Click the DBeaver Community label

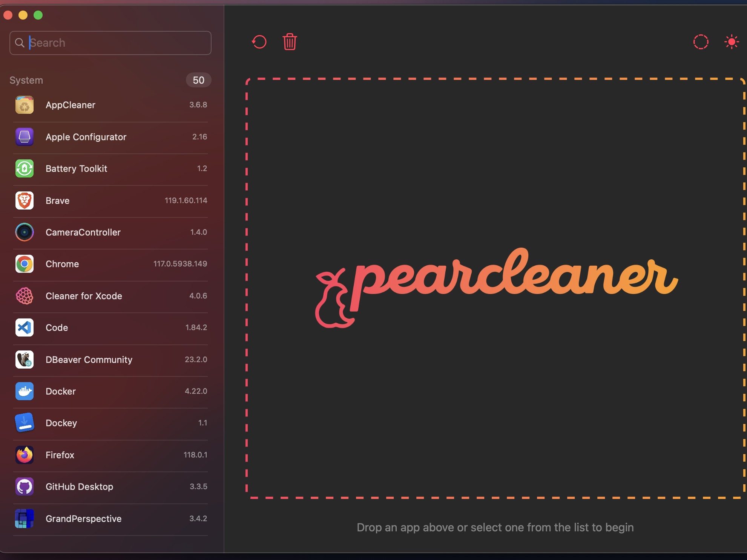[89, 360]
